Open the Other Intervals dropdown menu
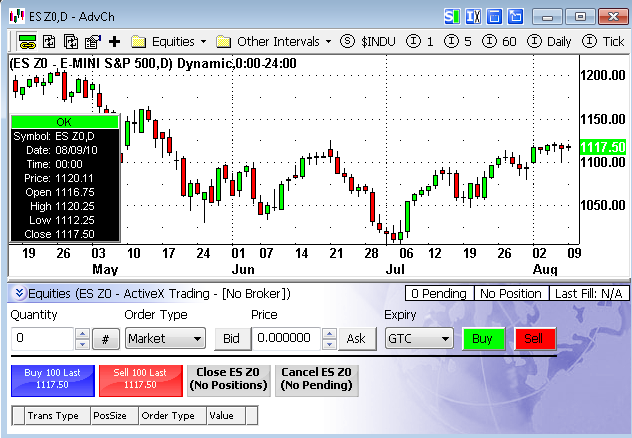 328,42
